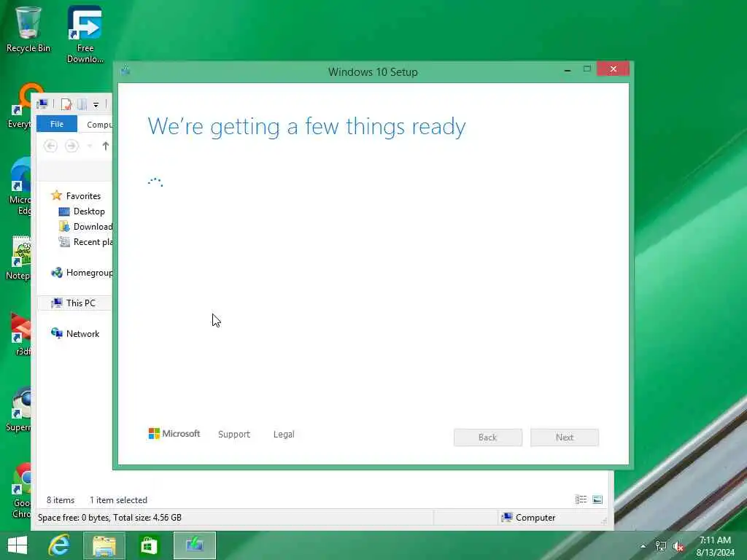
Task: Open File Explorer from the taskbar
Action: tap(104, 545)
